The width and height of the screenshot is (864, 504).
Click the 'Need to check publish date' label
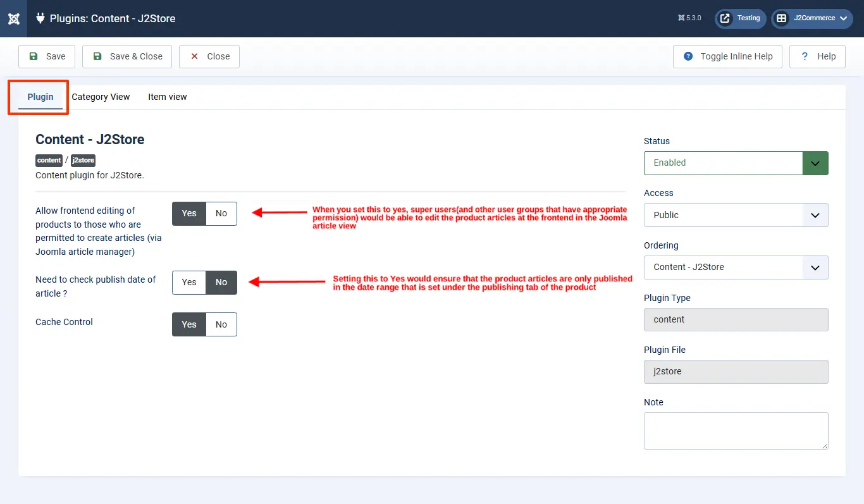(96, 286)
